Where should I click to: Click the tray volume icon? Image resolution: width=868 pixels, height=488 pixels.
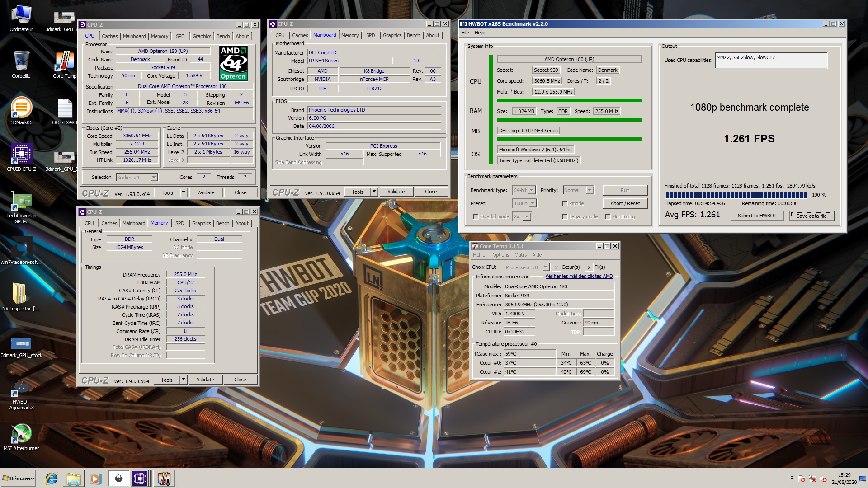click(x=823, y=479)
